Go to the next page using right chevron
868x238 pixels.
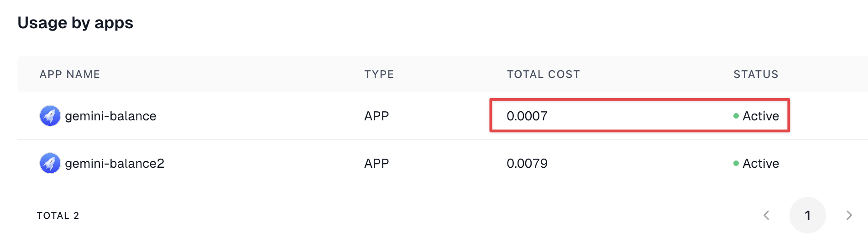[849, 215]
